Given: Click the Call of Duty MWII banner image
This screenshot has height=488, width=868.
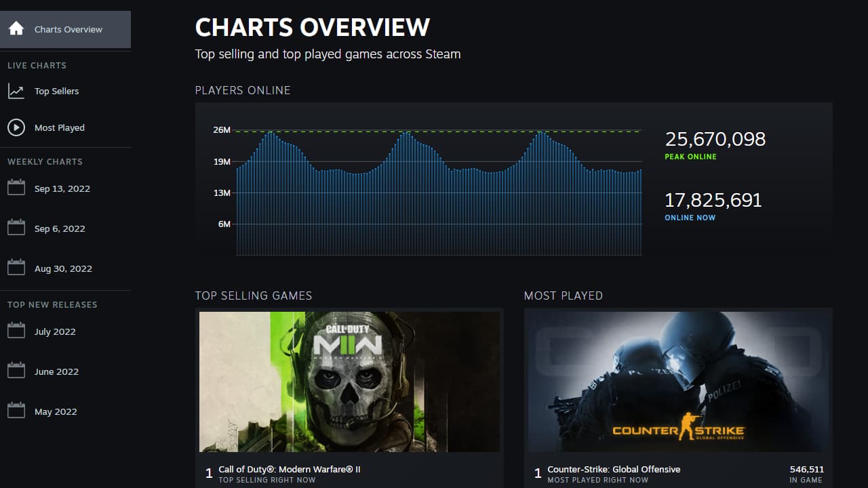Looking at the screenshot, I should pos(349,382).
